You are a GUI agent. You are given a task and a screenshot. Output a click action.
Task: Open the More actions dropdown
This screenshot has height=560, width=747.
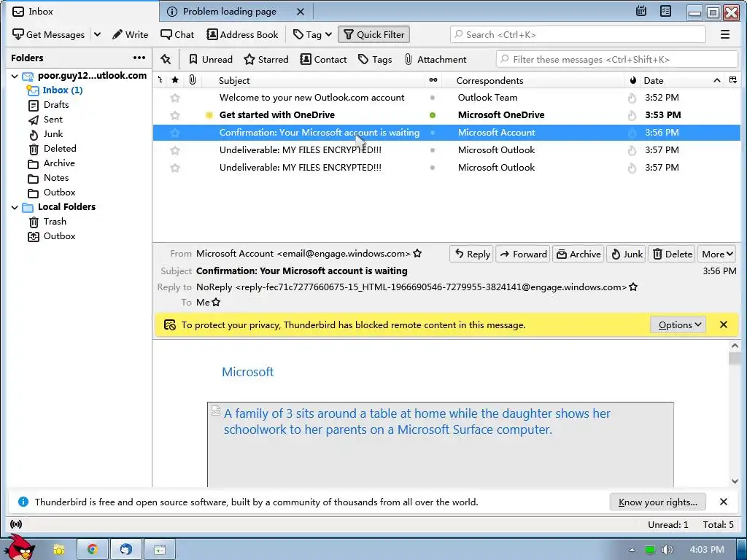click(x=716, y=254)
